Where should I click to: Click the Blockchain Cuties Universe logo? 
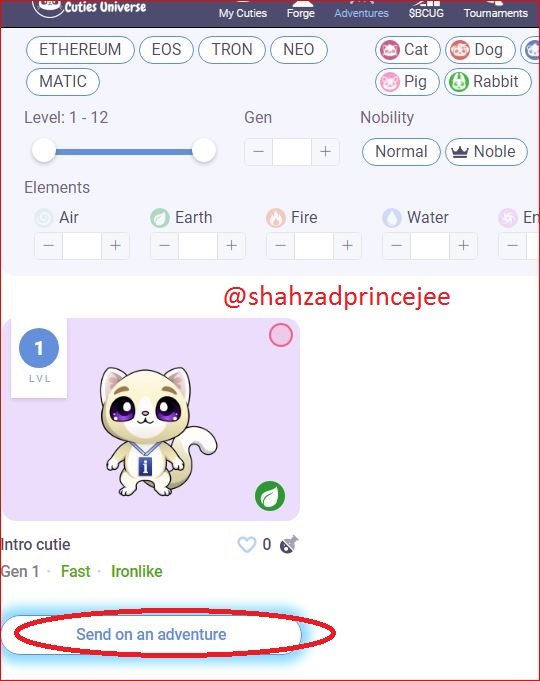click(x=89, y=8)
